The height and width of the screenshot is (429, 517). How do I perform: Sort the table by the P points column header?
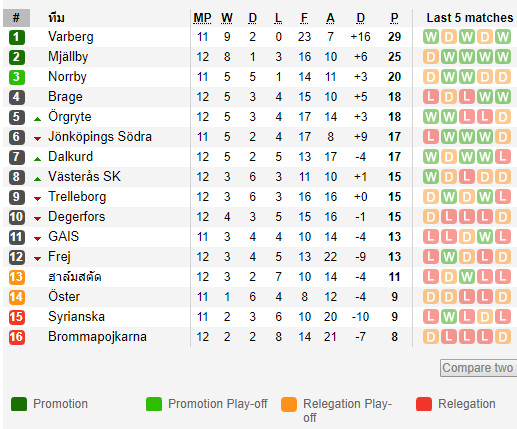pos(394,18)
